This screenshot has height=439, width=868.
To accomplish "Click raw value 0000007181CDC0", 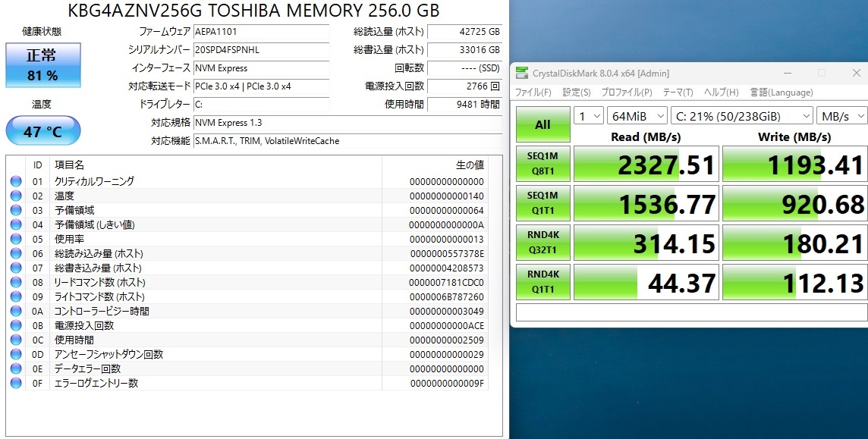I will (446, 283).
